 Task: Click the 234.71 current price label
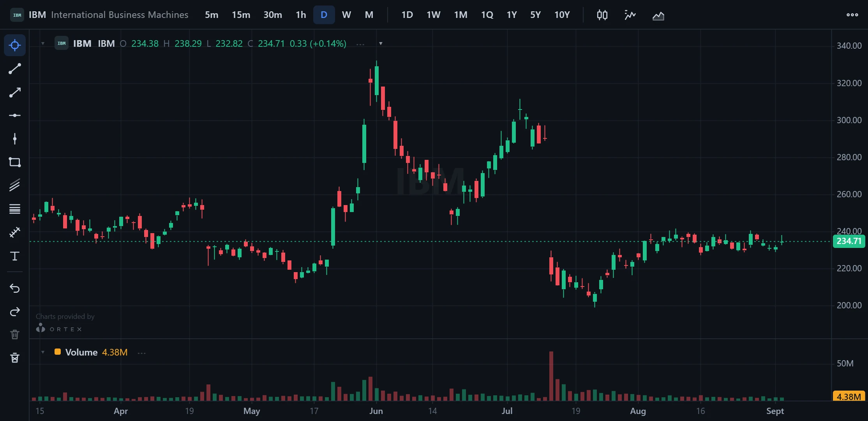pyautogui.click(x=849, y=241)
